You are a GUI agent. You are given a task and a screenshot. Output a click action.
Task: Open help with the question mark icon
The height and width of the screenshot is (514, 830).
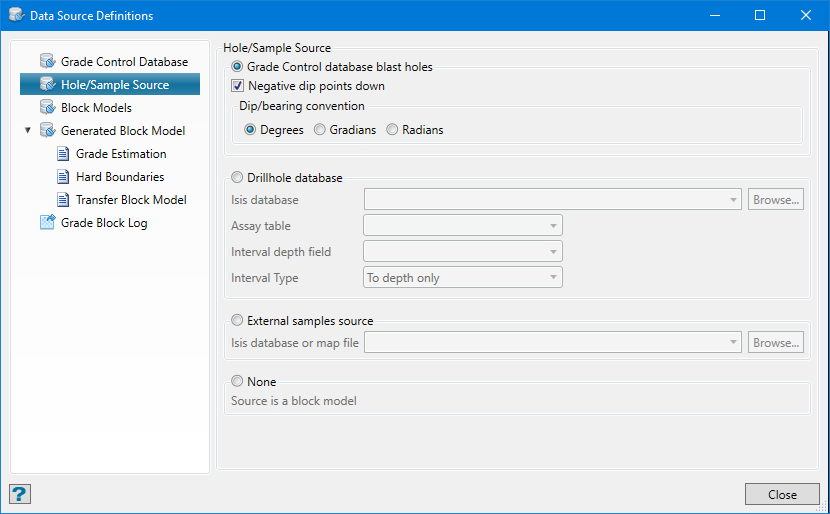click(19, 494)
